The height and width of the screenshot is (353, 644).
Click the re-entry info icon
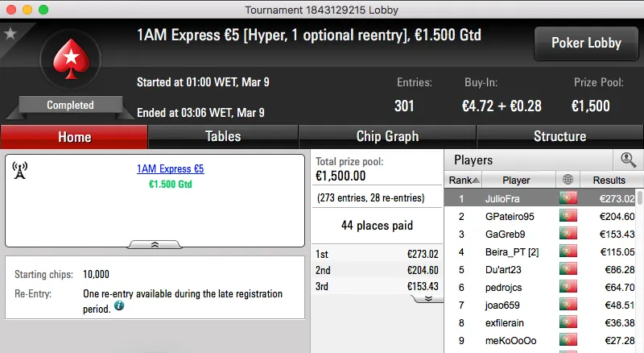[118, 306]
